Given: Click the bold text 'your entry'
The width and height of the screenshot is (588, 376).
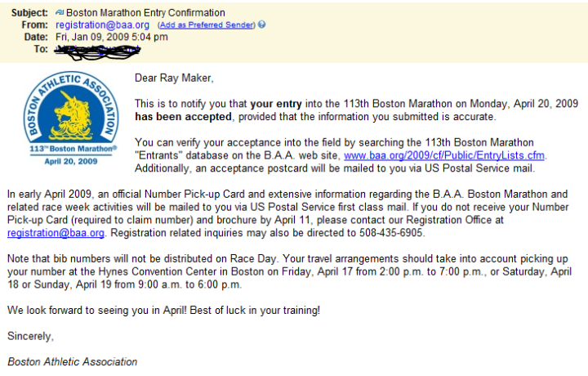Looking at the screenshot, I should pyautogui.click(x=276, y=104).
